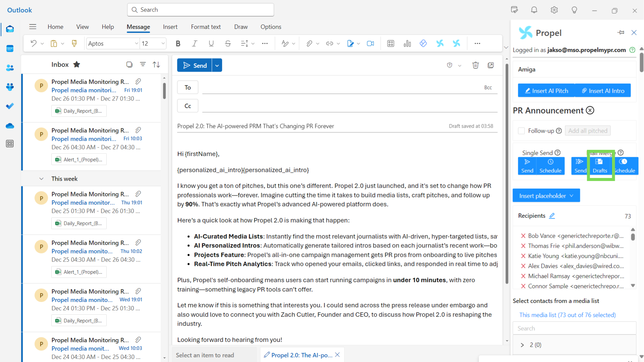
Task: Expand the 2 (0) media list
Action: tap(522, 345)
